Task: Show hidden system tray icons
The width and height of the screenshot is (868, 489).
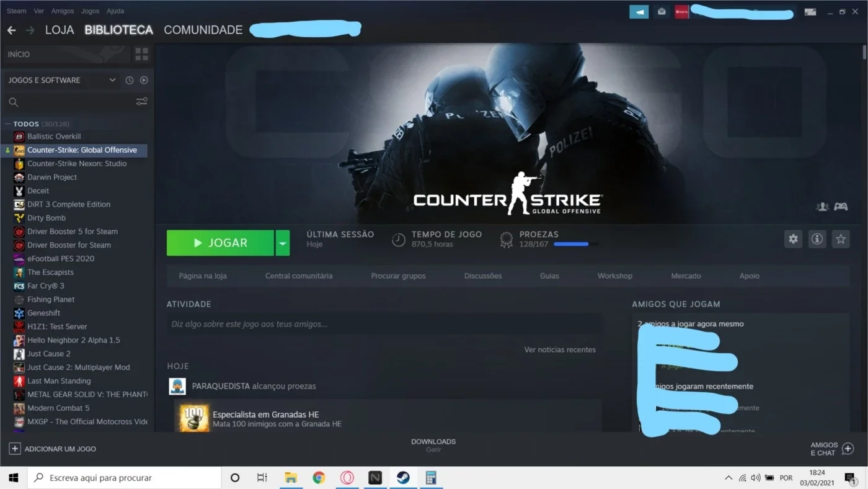Action: tap(728, 478)
